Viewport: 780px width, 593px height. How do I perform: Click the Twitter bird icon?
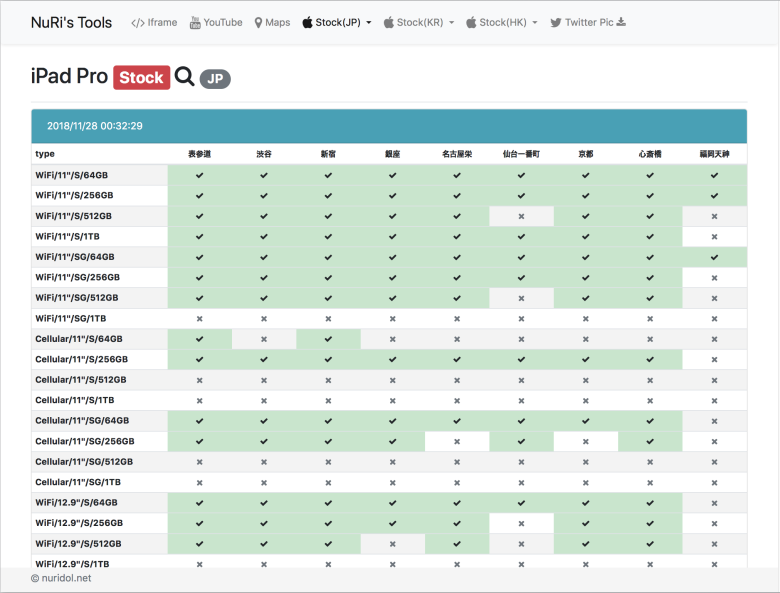[x=555, y=23]
